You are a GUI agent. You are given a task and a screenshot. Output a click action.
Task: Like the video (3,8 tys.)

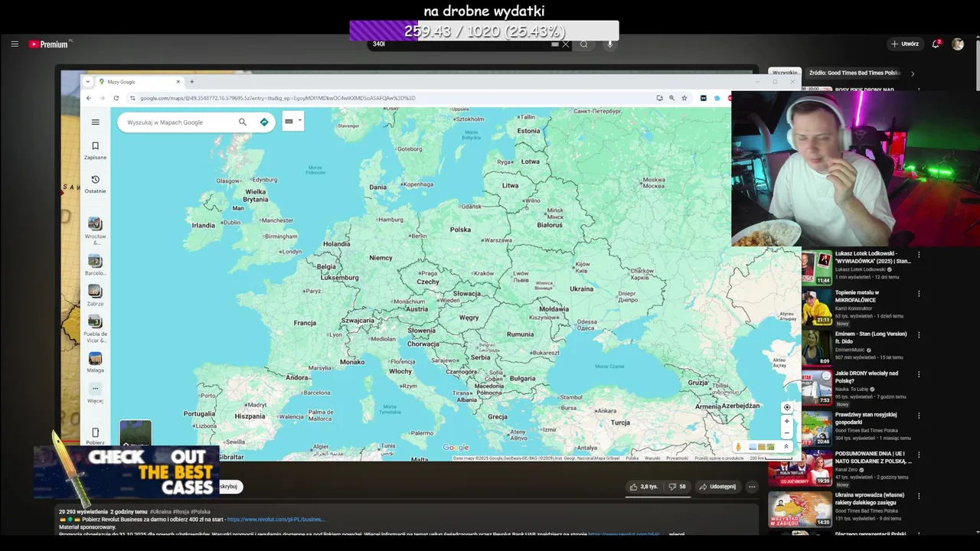(643, 487)
